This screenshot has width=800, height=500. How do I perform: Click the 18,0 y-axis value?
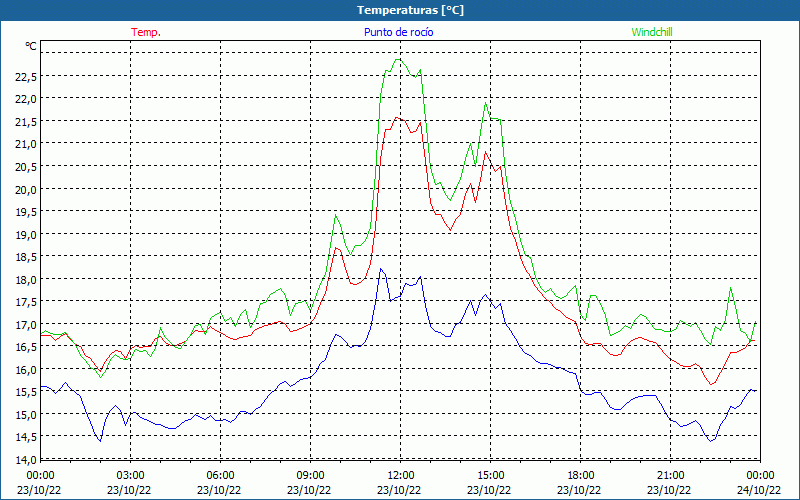tap(26, 280)
